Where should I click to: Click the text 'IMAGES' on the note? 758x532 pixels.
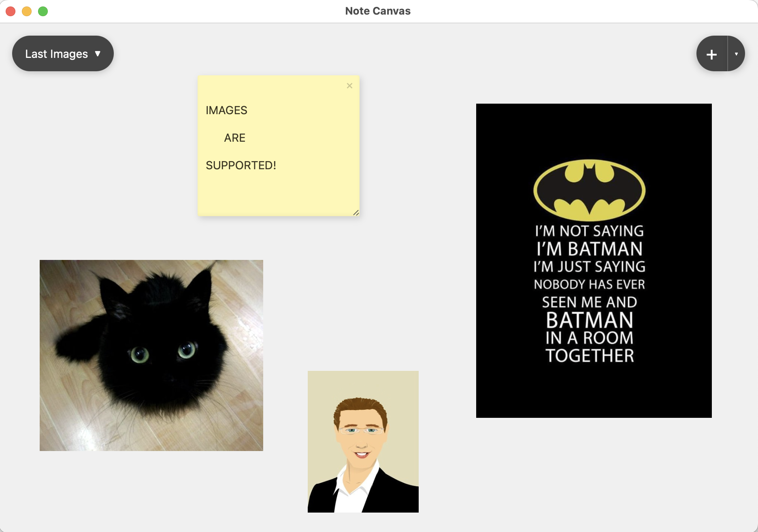tap(227, 110)
